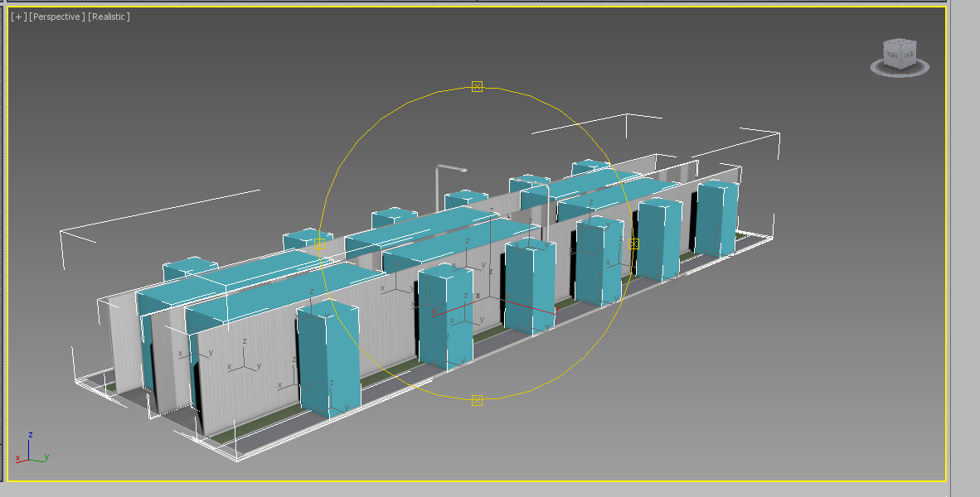The width and height of the screenshot is (980, 497).
Task: Click the bottom handle of the orbit circle
Action: [x=477, y=400]
